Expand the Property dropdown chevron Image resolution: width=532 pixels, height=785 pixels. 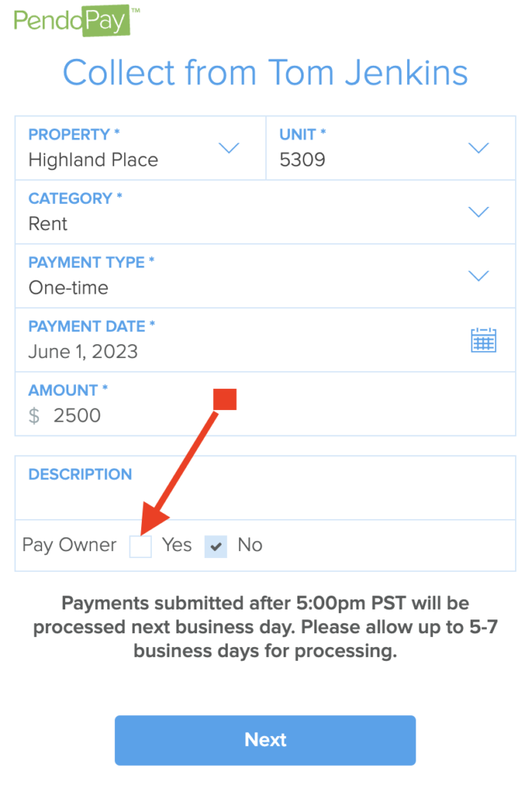point(229,148)
